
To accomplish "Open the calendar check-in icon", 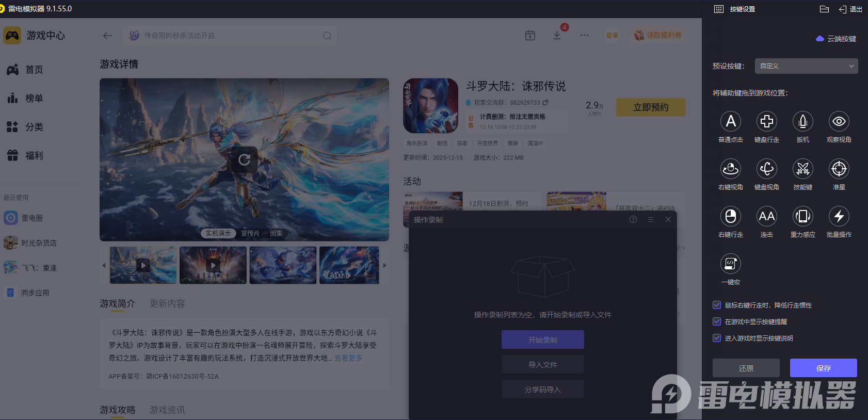I will point(530,35).
